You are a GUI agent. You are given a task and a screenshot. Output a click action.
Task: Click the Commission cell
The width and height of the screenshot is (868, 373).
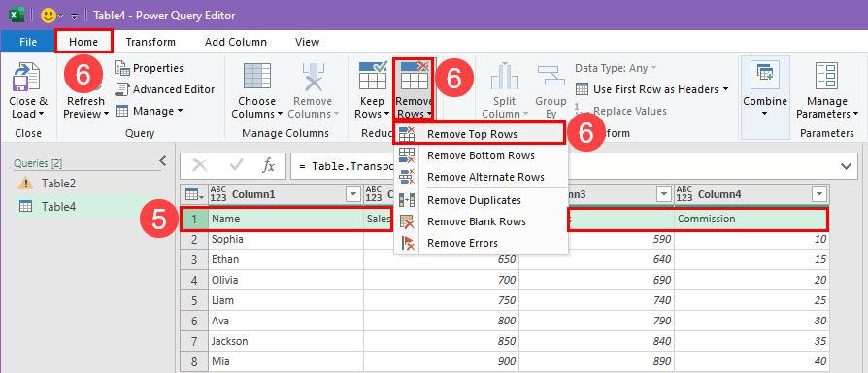point(751,220)
